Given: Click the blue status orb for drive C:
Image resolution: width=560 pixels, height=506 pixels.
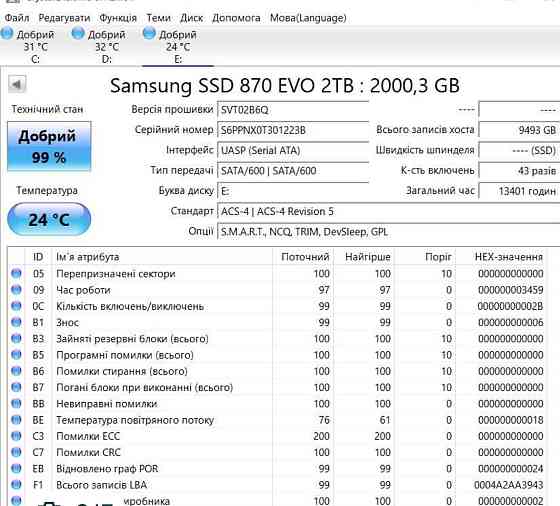Looking at the screenshot, I should coord(7,33).
